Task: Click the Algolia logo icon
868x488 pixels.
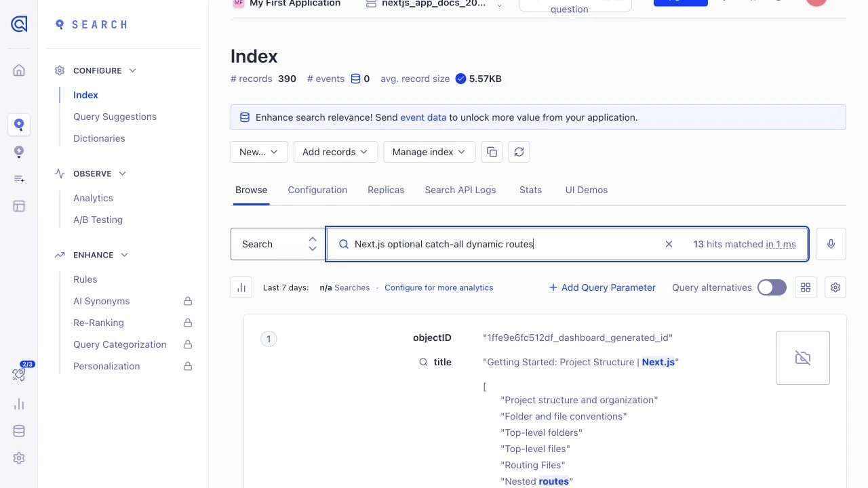Action: point(19,24)
